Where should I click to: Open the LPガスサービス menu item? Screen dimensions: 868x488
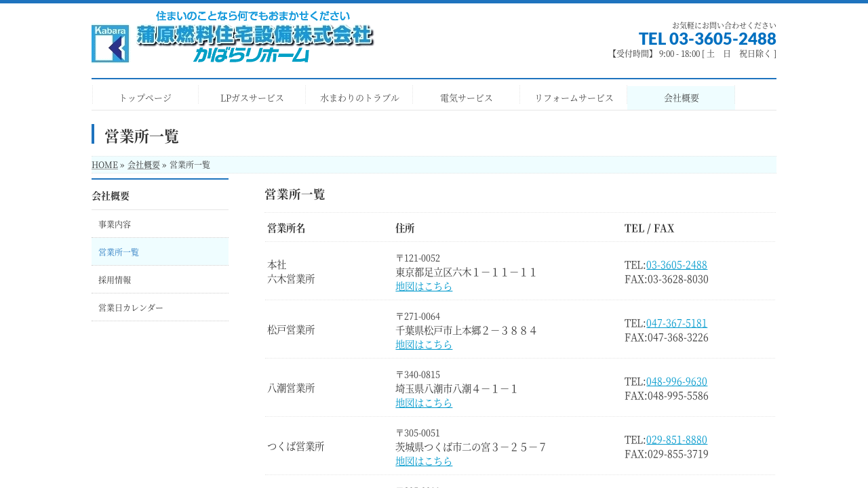pos(252,98)
